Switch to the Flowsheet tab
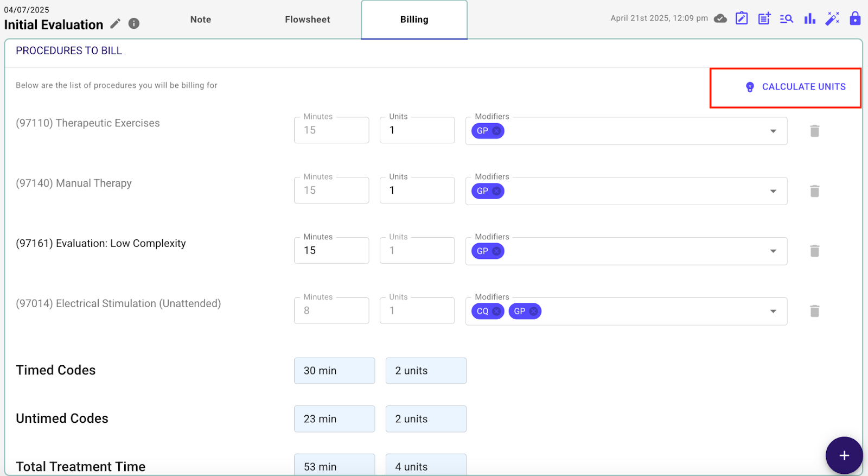Screen dimensions: 868x476 (x=308, y=20)
